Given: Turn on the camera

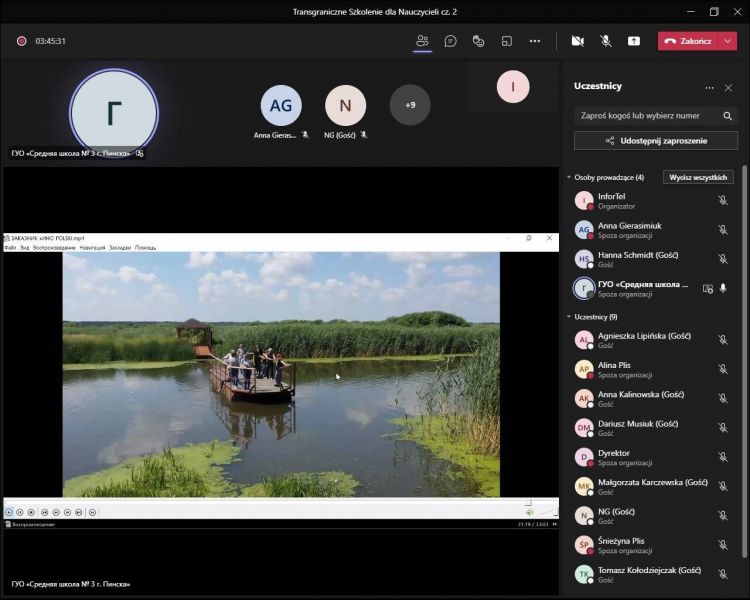Looking at the screenshot, I should tap(577, 41).
